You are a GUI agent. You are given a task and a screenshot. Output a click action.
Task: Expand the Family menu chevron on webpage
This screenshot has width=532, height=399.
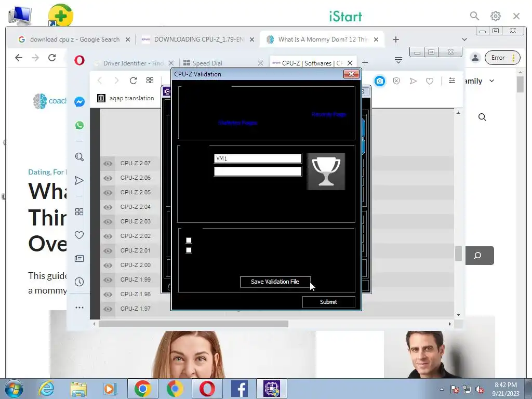click(x=491, y=81)
